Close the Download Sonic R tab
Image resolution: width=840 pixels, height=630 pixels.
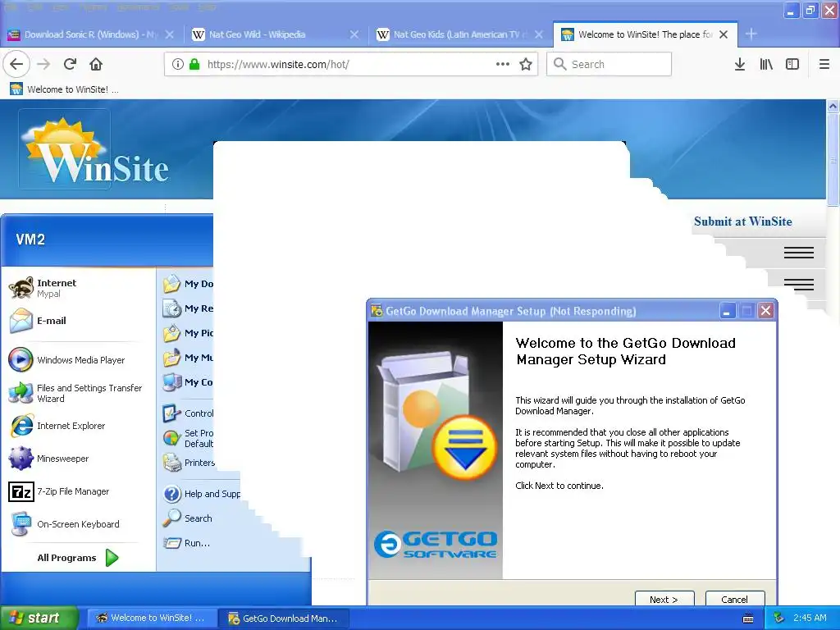pyautogui.click(x=169, y=34)
